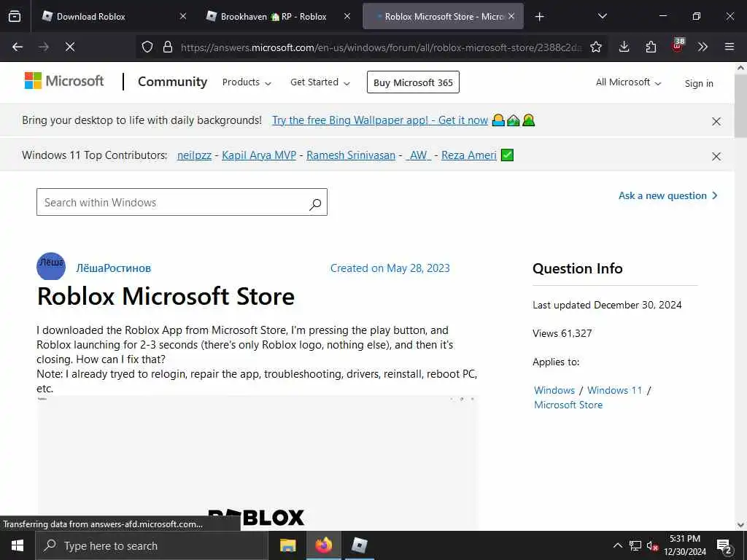
Task: Click taskbar Type here to search
Action: point(152,545)
